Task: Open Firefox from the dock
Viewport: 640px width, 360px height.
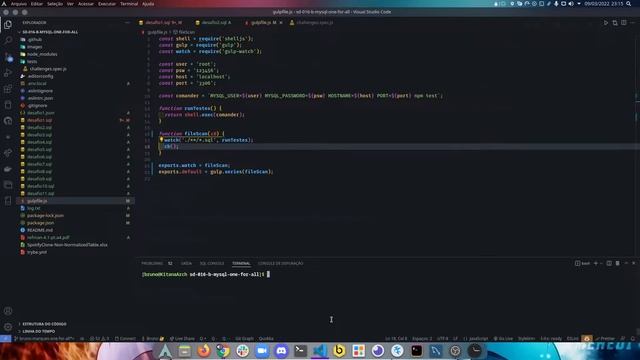Action: pyautogui.click(x=204, y=351)
